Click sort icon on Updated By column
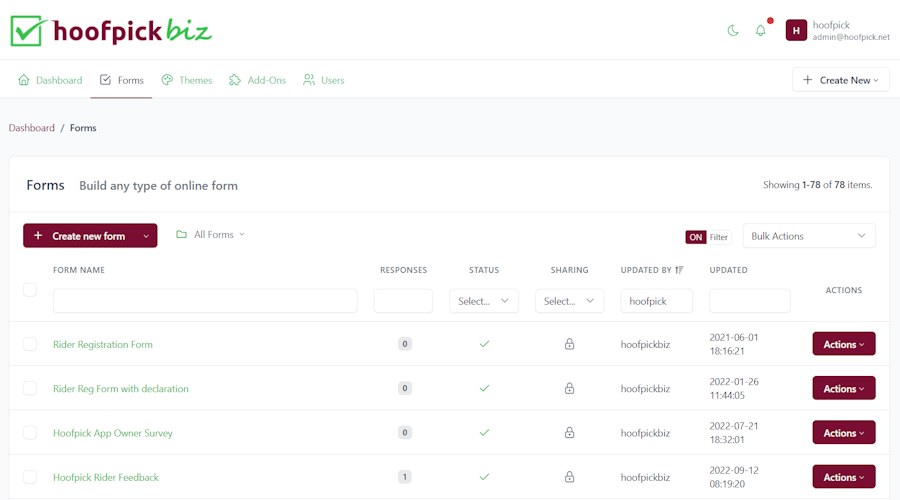 pyautogui.click(x=680, y=270)
